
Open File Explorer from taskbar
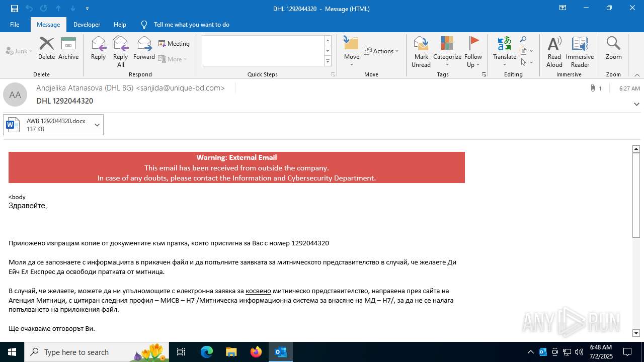coord(231,352)
